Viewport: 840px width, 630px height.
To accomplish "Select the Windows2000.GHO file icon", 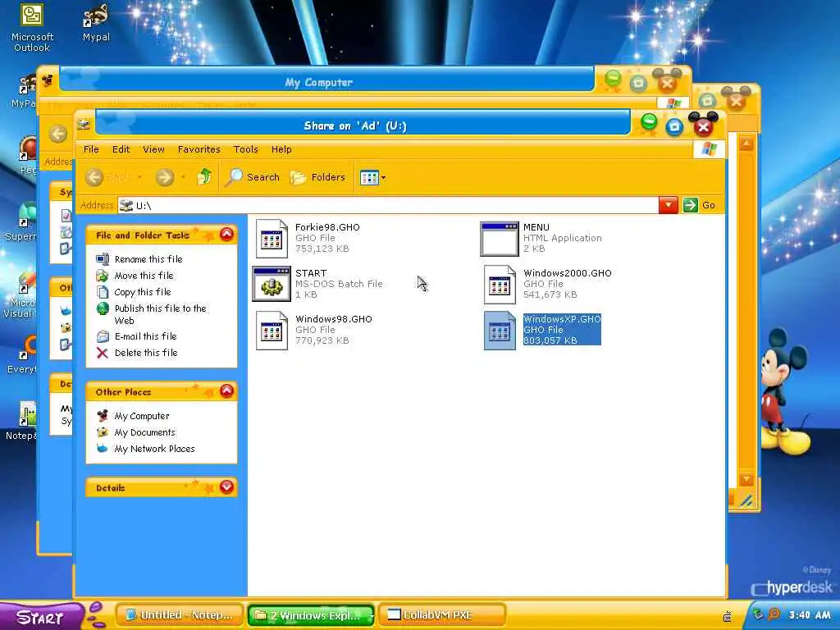I will point(500,285).
